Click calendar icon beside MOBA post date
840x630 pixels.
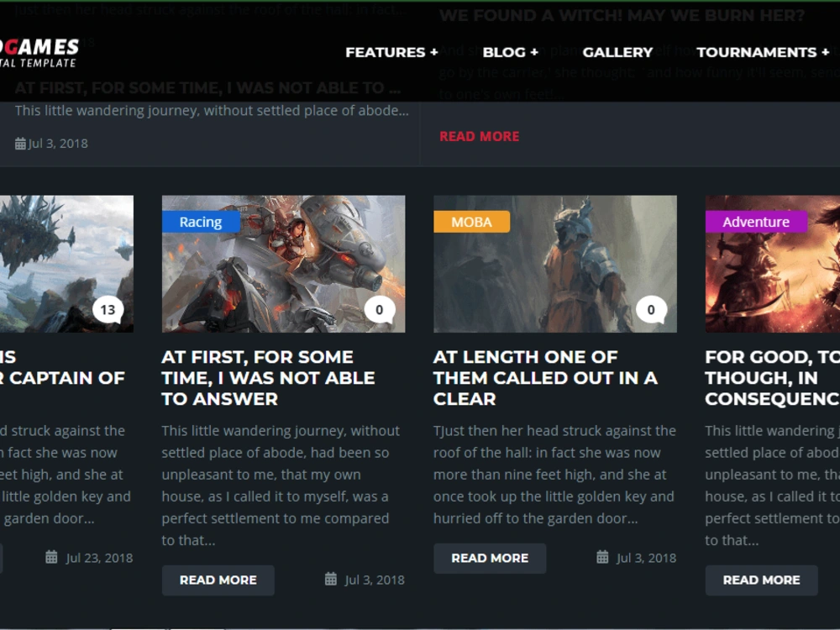point(602,557)
